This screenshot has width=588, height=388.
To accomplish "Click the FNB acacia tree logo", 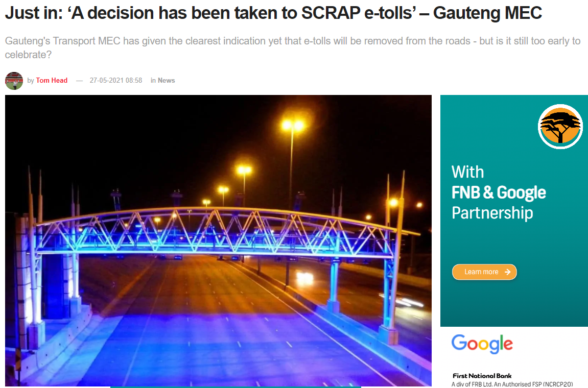I will coord(560,127).
